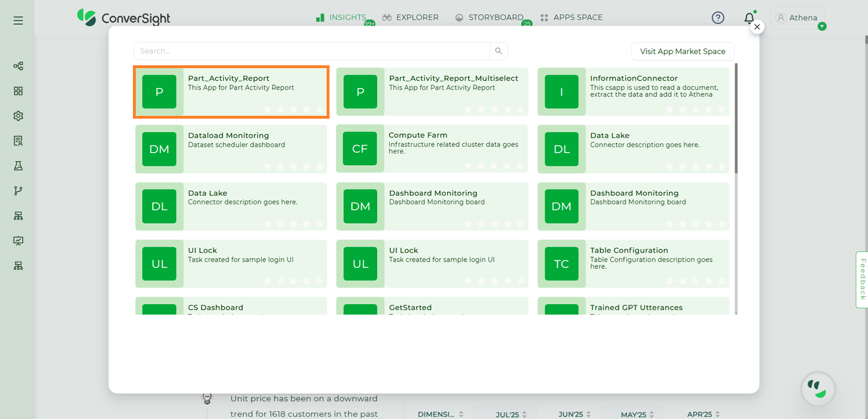This screenshot has height=419, width=868.
Task: Click the app list vertical scrollbar
Action: [x=736, y=118]
